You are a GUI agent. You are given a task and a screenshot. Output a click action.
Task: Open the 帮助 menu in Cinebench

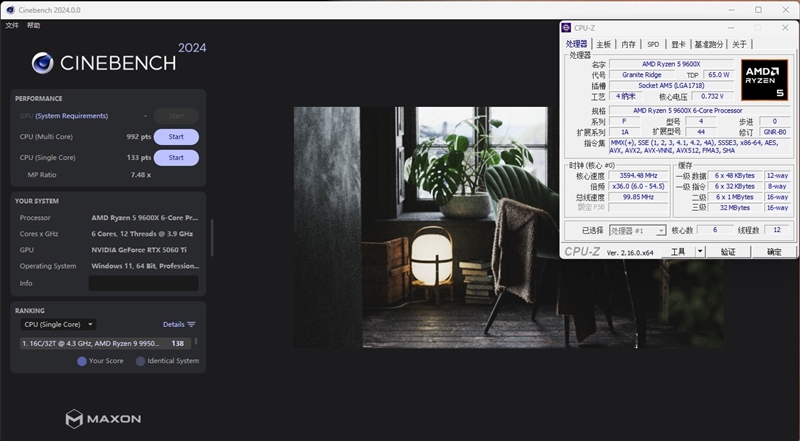[x=34, y=25]
